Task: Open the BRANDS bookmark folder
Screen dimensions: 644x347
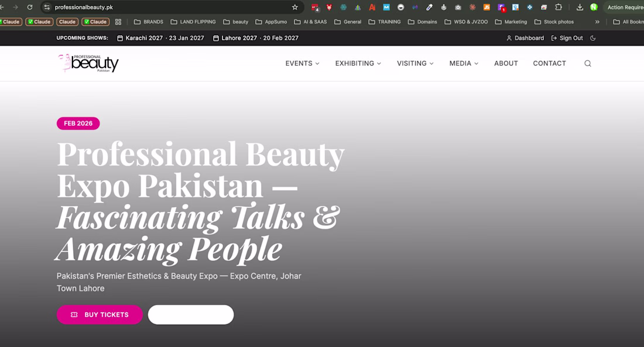Action: (149, 22)
